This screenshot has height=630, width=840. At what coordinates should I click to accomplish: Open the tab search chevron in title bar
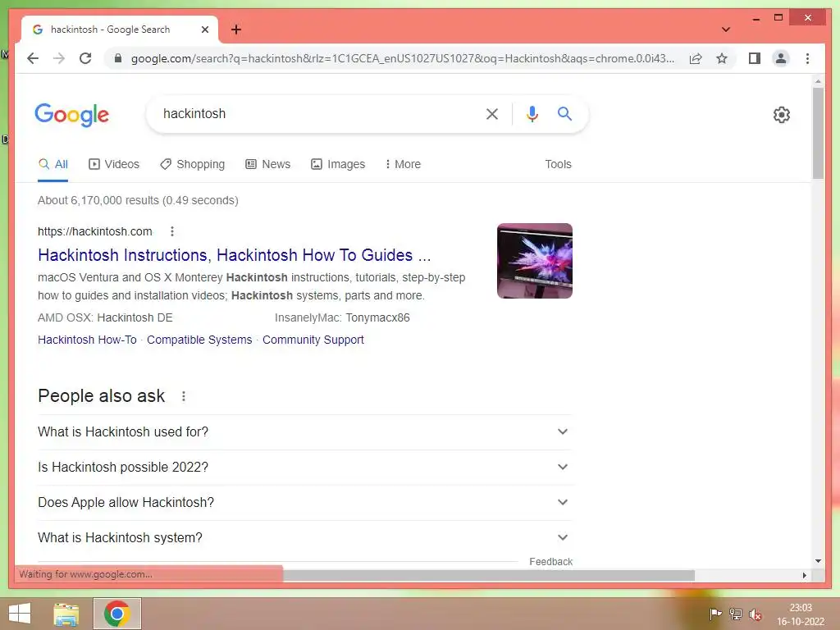(x=725, y=30)
